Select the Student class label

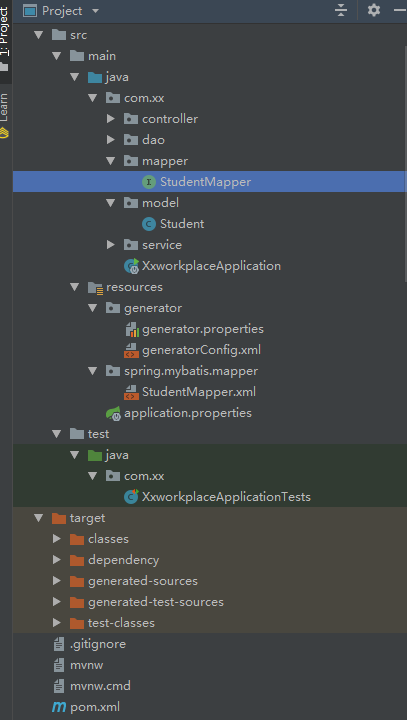[182, 224]
